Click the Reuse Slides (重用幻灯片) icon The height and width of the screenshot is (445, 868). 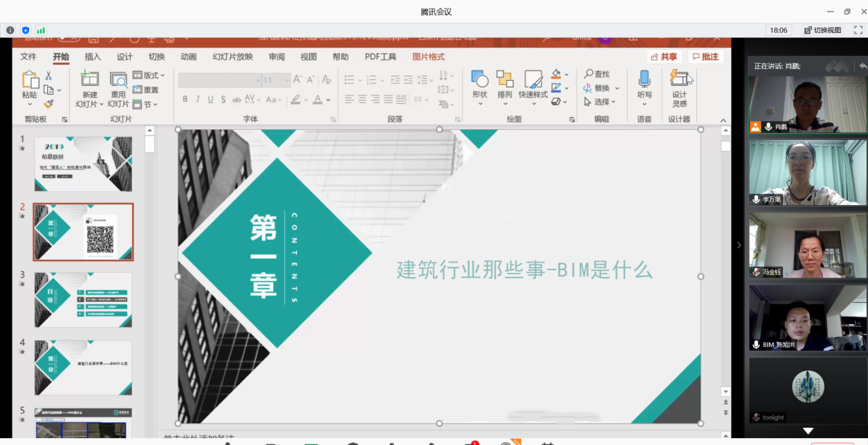(118, 82)
